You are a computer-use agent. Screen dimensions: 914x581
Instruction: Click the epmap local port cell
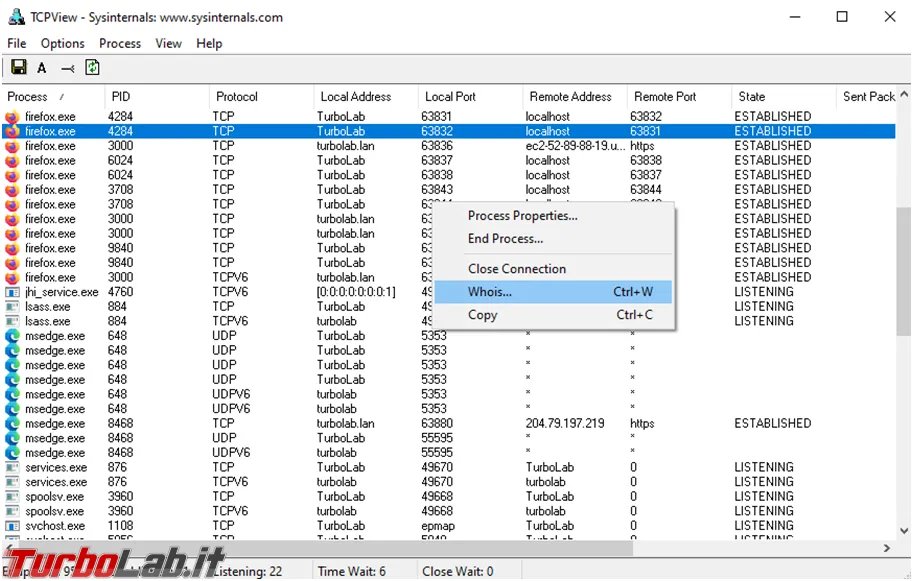[x=438, y=526]
